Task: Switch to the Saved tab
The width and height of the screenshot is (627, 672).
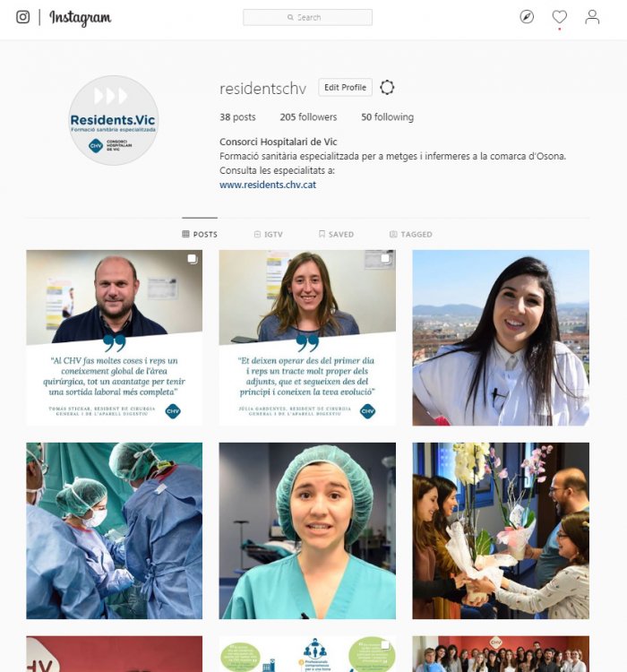Action: click(x=336, y=235)
